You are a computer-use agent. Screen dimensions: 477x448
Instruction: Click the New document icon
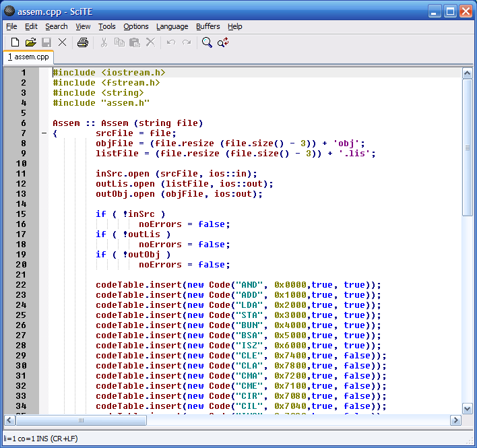pos(15,42)
